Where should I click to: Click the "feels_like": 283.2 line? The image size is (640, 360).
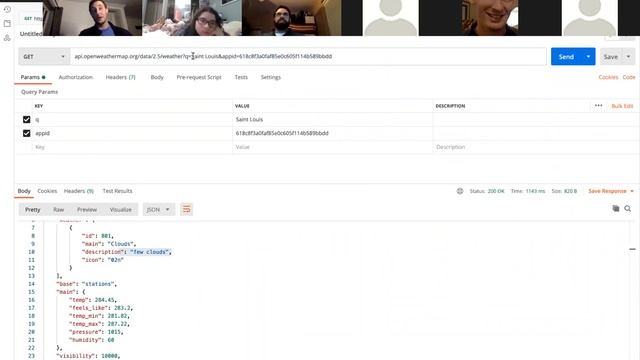pos(100,308)
